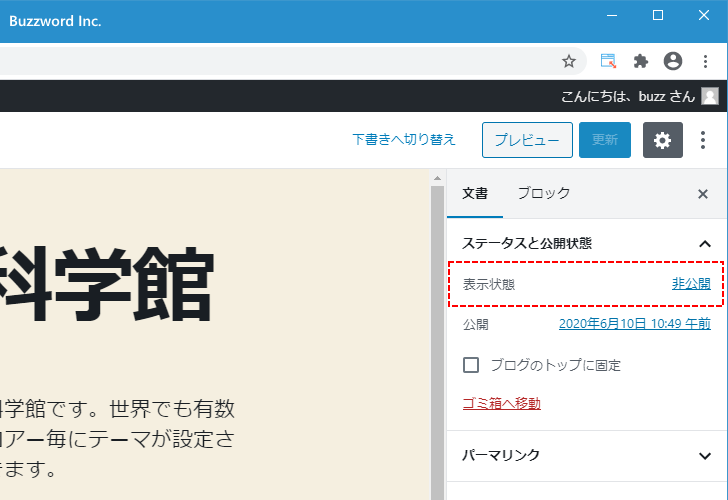Click the browser address bar field
728x500 pixels.
(293, 61)
